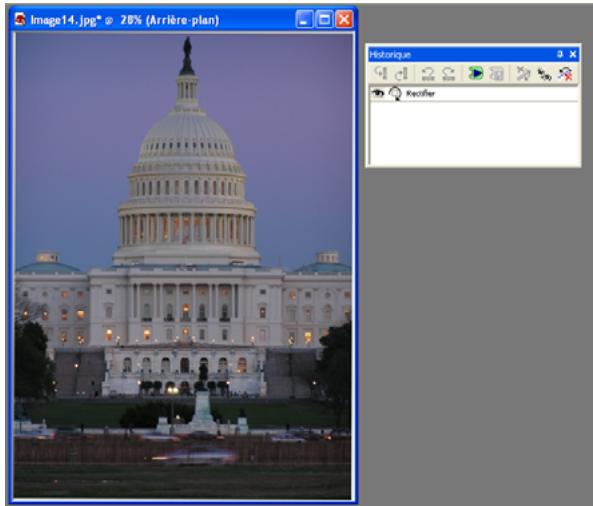Minimize the Image14.jpg window

tap(304, 19)
